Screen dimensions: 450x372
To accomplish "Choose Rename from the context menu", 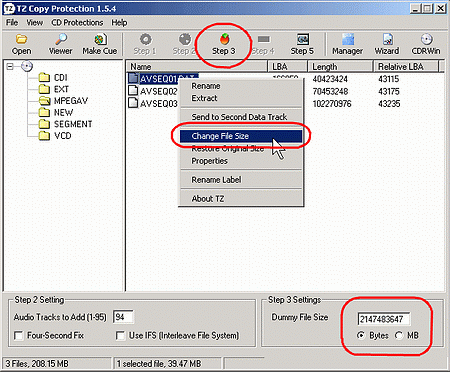I will 241,86.
